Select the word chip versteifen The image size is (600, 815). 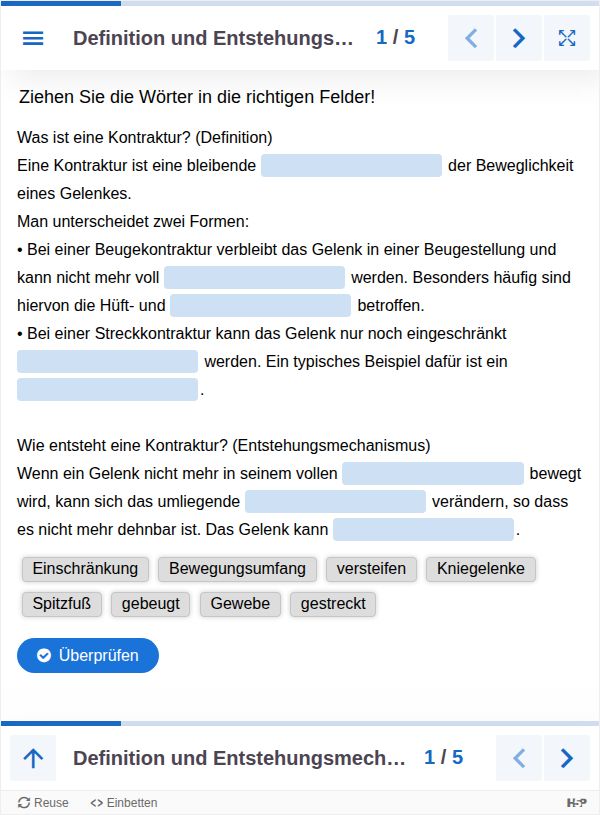pos(371,569)
